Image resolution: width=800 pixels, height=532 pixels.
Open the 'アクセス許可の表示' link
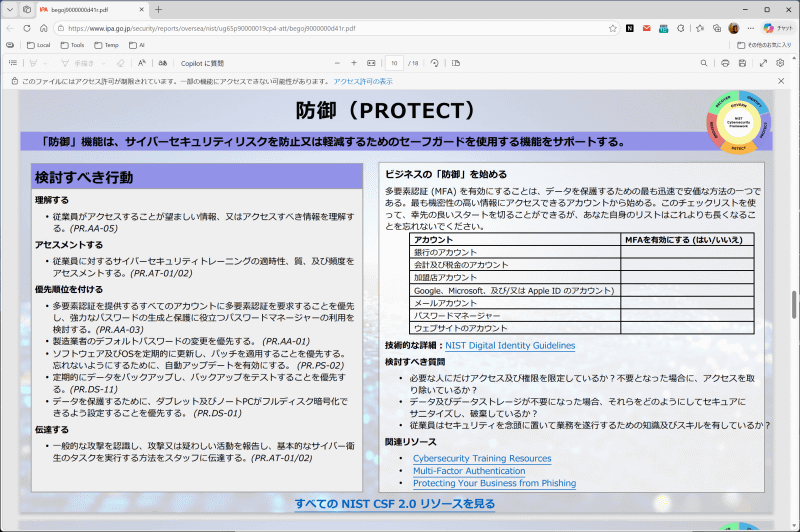coord(363,81)
